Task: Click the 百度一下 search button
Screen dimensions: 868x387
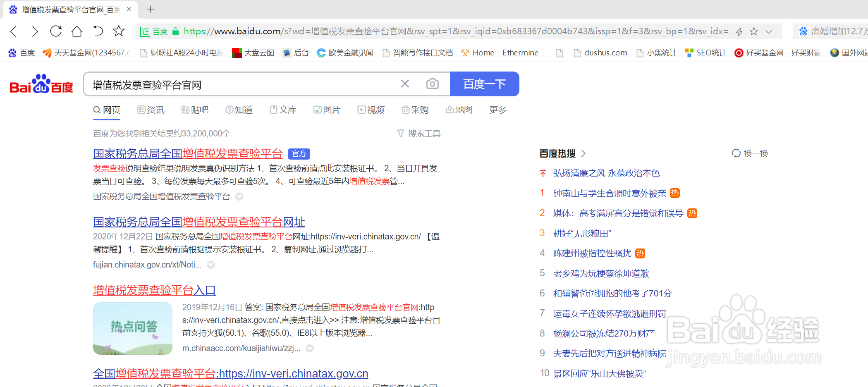Action: (x=484, y=84)
